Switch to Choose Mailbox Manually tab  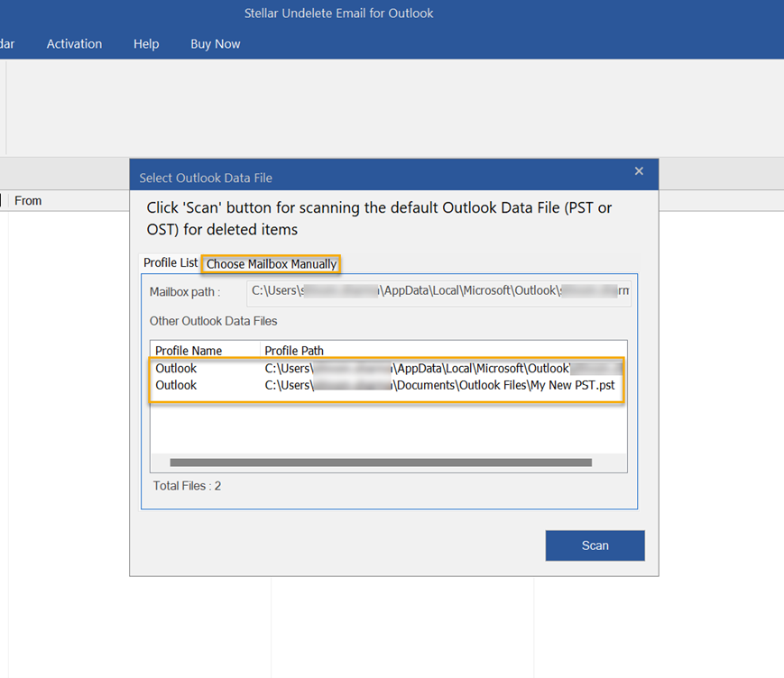pos(271,264)
